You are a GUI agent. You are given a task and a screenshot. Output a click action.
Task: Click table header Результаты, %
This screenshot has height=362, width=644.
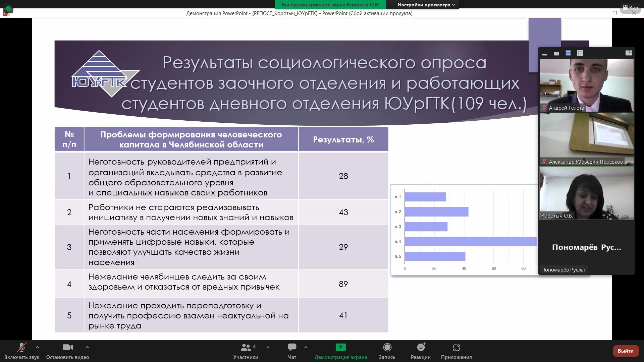[343, 139]
